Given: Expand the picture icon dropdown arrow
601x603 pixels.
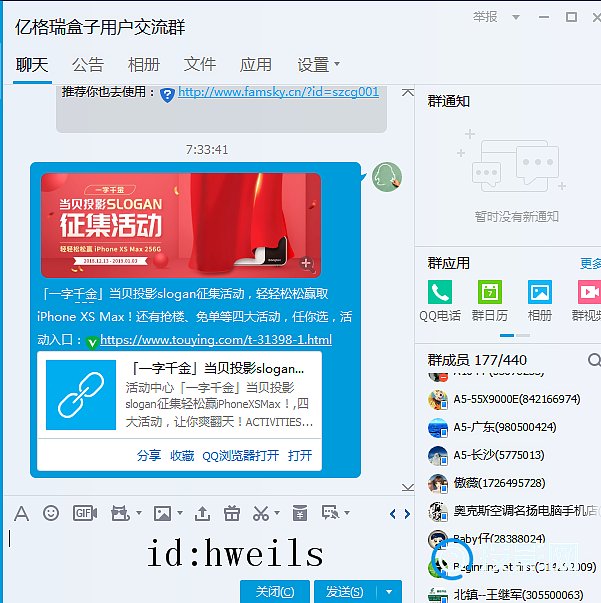Looking at the screenshot, I should (180, 513).
